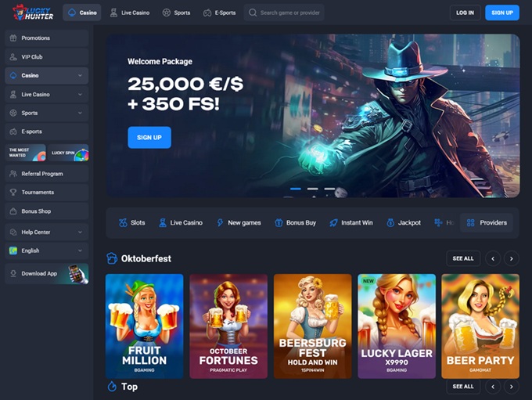
Task: Click the Lucky Hunter logo
Action: coord(33,13)
